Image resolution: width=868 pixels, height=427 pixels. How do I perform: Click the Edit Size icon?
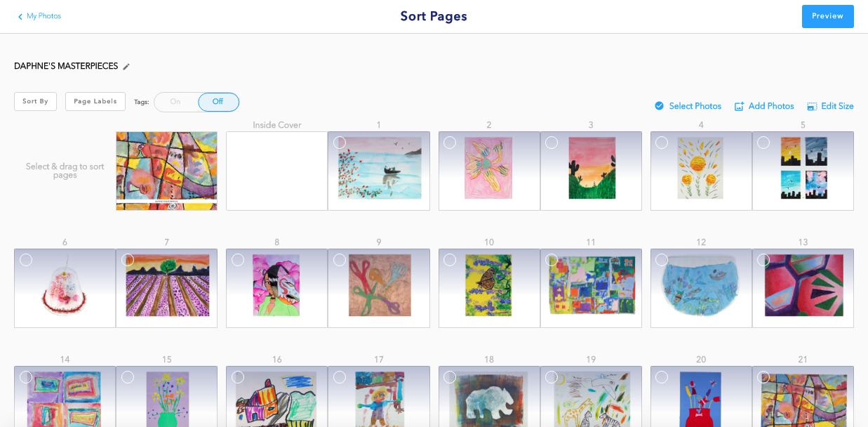point(812,107)
